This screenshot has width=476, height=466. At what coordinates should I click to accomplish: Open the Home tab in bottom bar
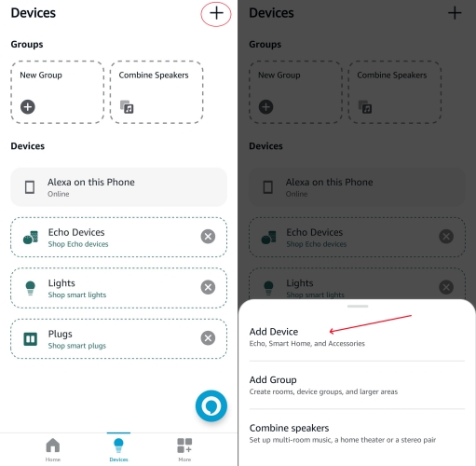tap(53, 449)
